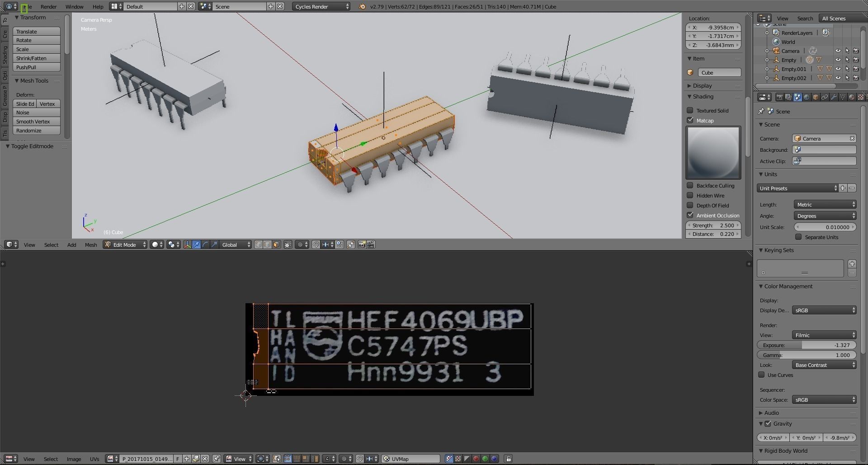Unlink the P_20171015 image datablock
Screen dimensions: 868x465
coord(205,459)
